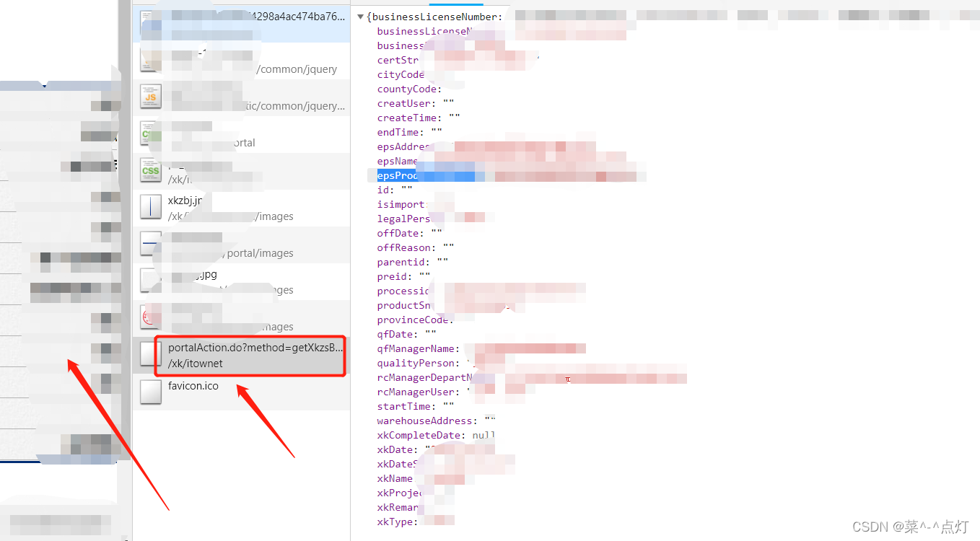Click the rcManagerDepartN key
Viewport: 980px width, 541px height.
tap(424, 377)
